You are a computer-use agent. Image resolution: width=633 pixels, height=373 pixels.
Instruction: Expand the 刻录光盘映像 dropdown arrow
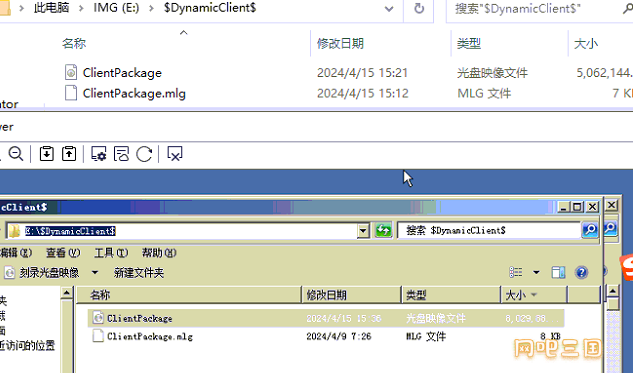coord(95,272)
